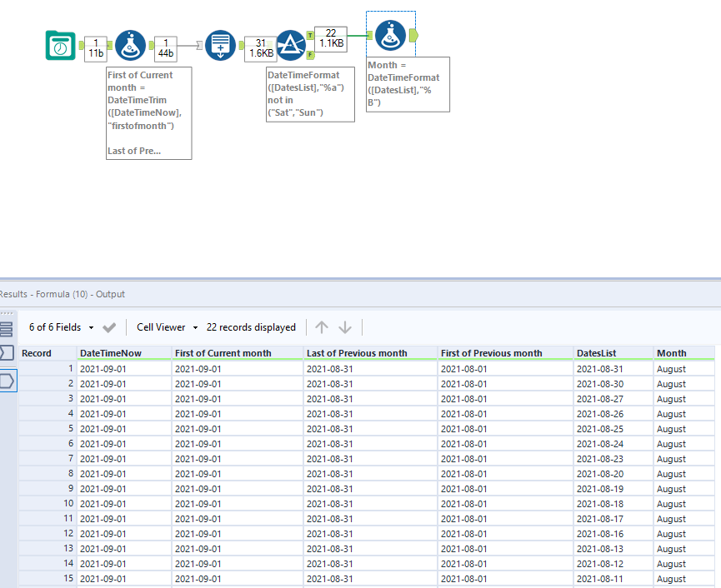Screen dimensions: 721x588
Task: Move to previous record with up arrow
Action: coord(322,327)
